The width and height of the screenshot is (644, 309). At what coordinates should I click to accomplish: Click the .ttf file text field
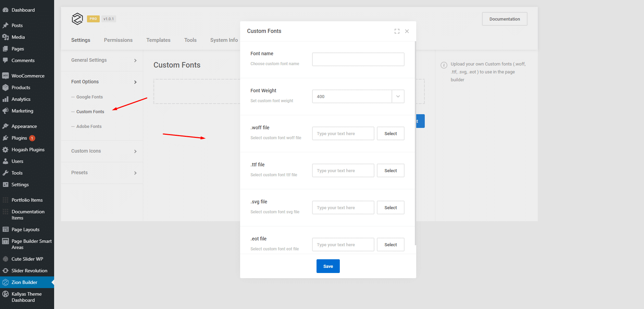point(343,170)
